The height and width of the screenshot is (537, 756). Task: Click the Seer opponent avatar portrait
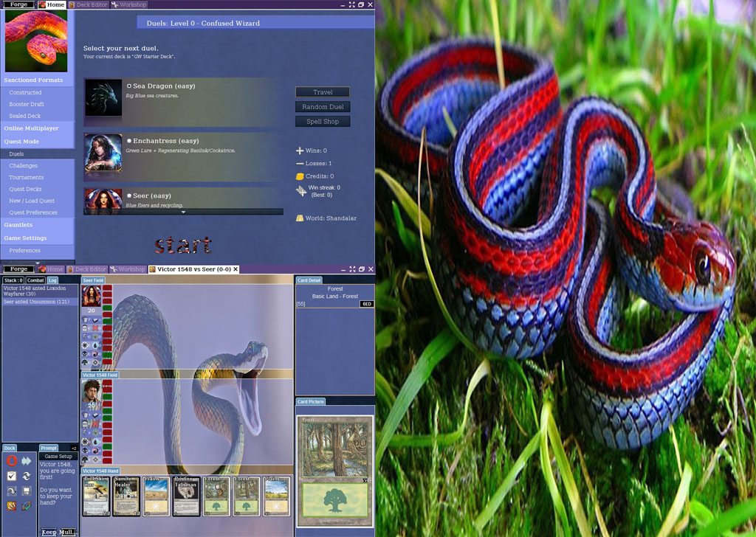point(92,296)
